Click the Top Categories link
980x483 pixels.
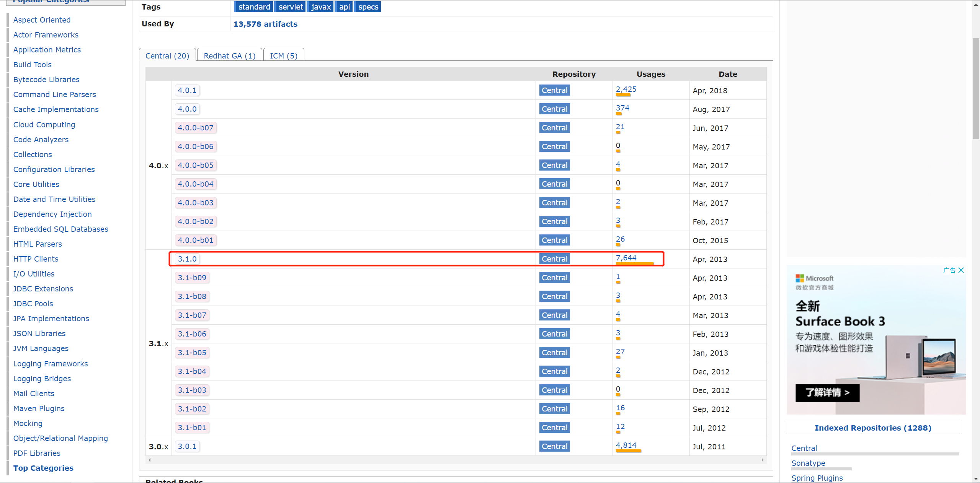tap(43, 468)
